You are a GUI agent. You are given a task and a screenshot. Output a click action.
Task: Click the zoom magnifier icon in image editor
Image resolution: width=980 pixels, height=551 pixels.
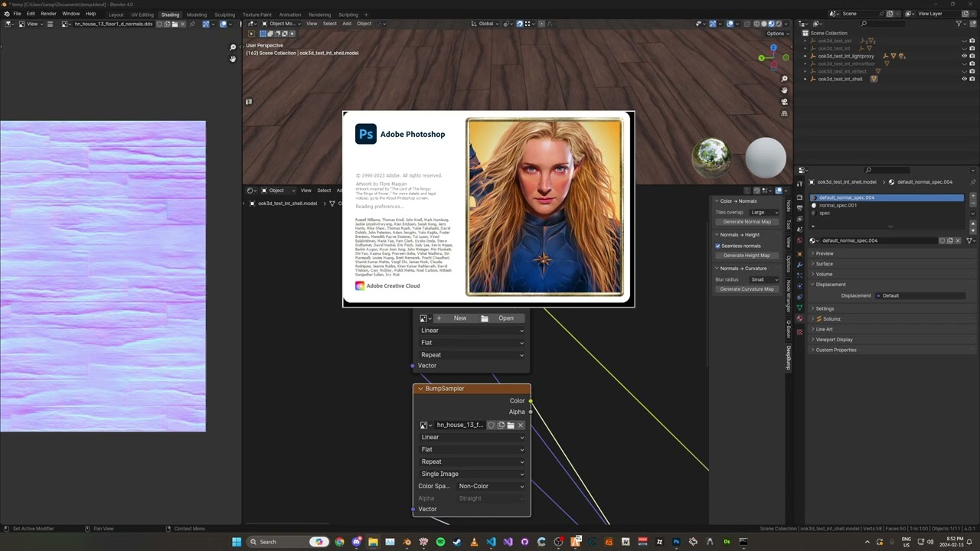point(233,47)
